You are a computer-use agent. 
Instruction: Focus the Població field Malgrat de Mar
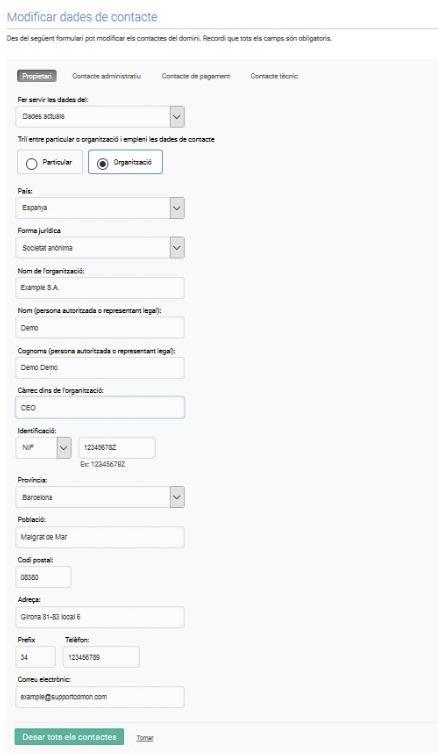(x=100, y=537)
